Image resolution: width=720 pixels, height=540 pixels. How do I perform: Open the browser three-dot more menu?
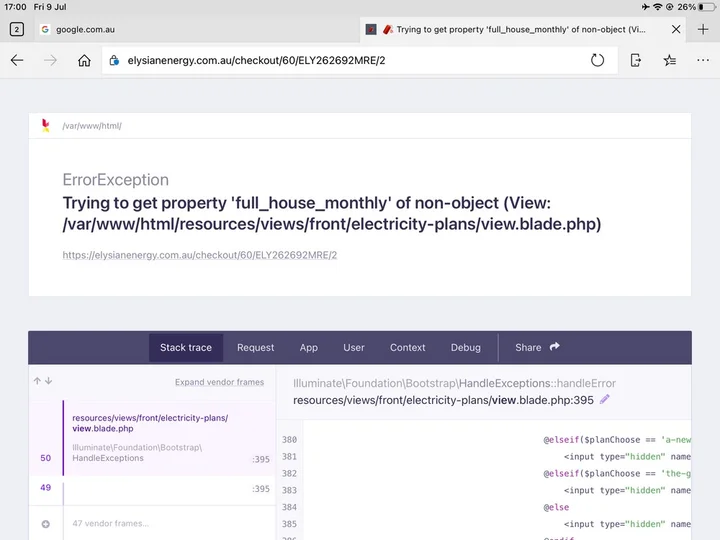tap(702, 60)
